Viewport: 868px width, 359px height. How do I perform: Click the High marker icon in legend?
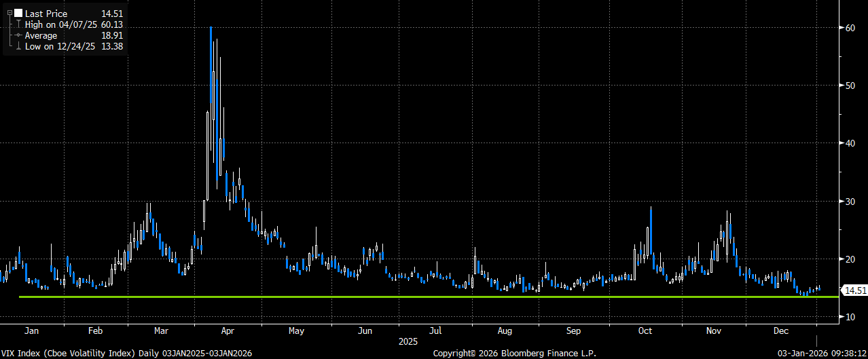pos(18,24)
